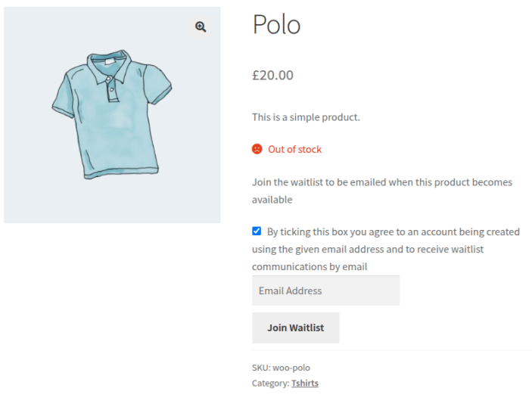532x413 pixels.
Task: Click the button placket on the shirt
Action: click(111, 87)
